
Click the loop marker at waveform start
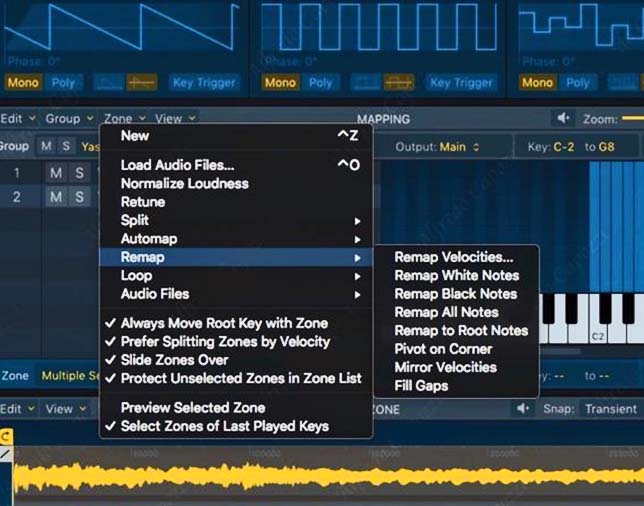6,436
